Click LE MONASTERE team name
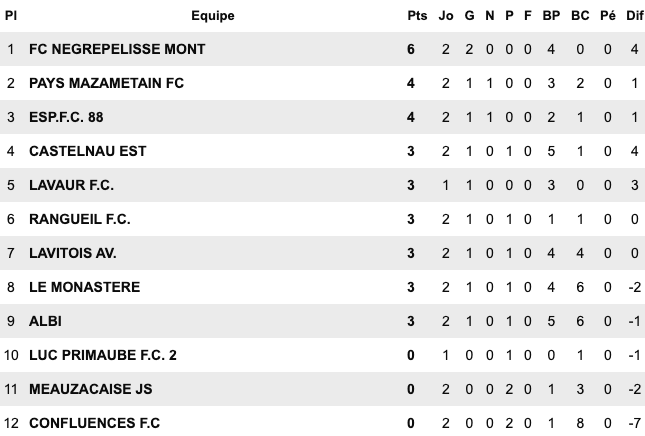The image size is (645, 436). (85, 287)
